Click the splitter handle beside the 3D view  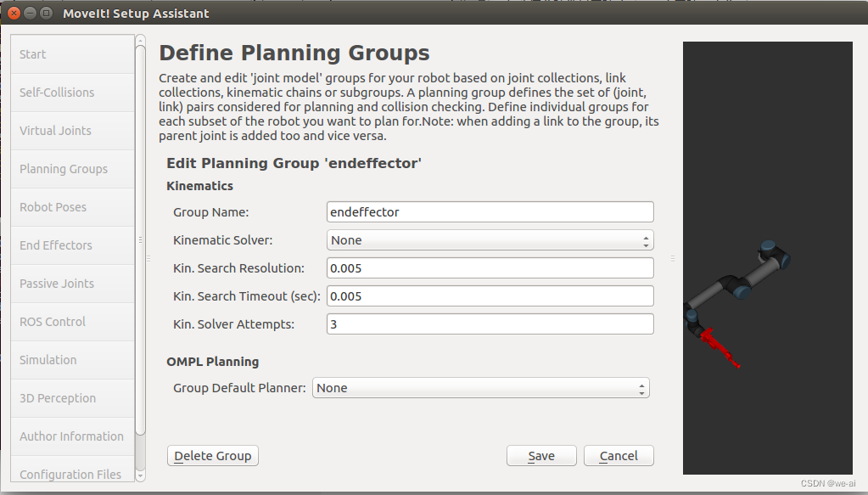(673, 259)
